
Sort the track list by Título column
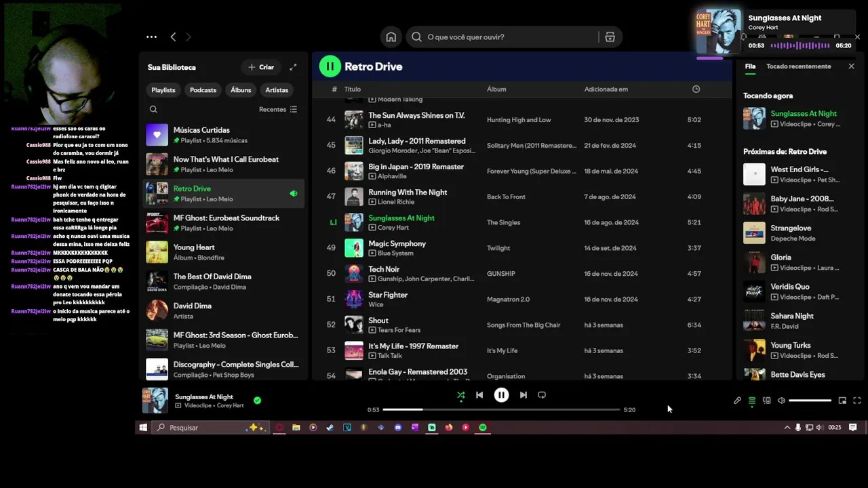[x=352, y=89]
